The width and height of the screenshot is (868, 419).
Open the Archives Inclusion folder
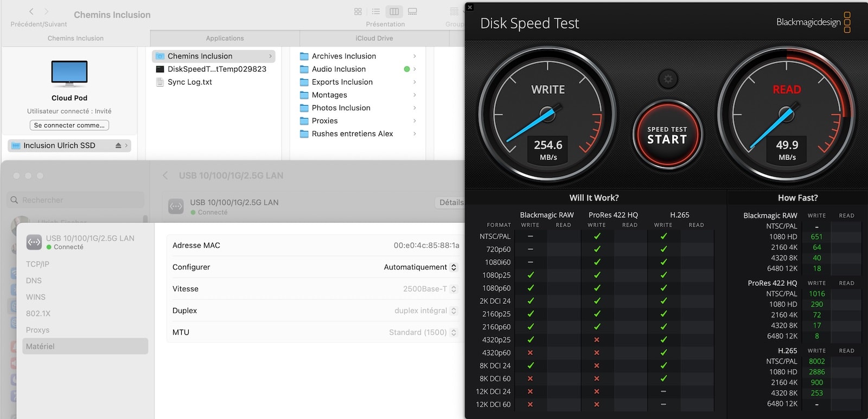[x=338, y=56]
